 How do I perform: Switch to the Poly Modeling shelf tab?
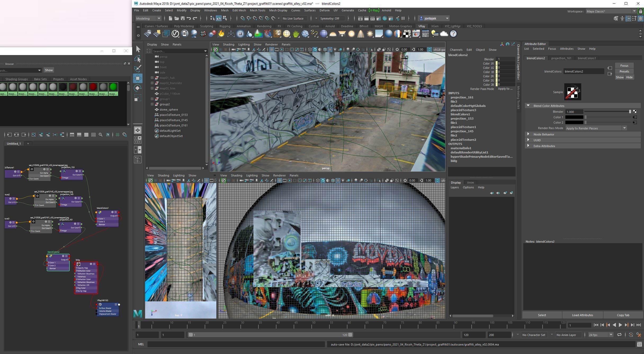pos(184,26)
